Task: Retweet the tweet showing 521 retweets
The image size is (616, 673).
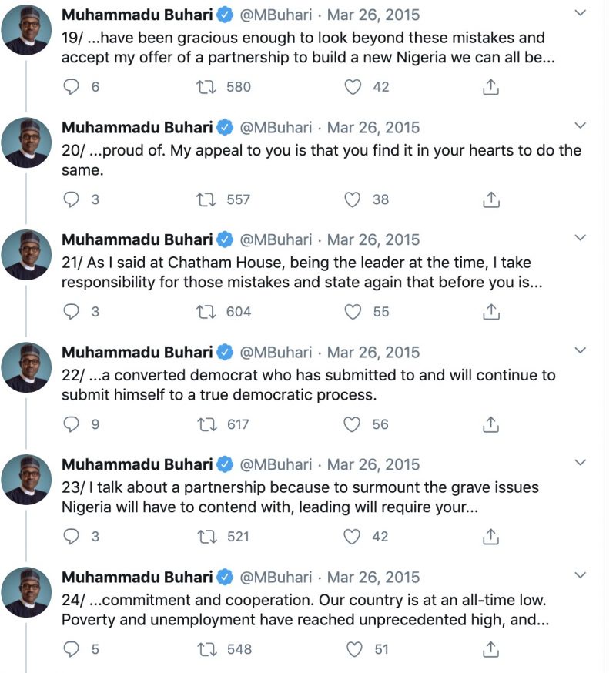Action: [x=207, y=537]
